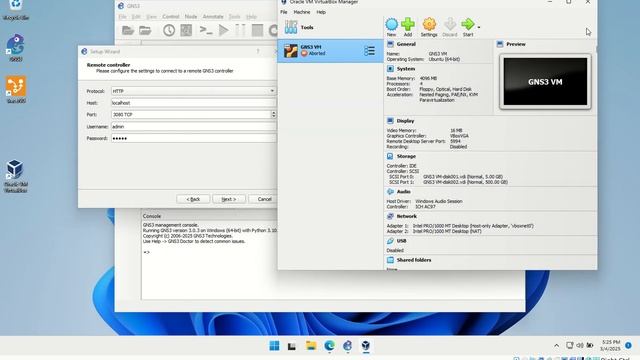Click the clock snapshot icon in GNS3 toolbar

[169, 30]
